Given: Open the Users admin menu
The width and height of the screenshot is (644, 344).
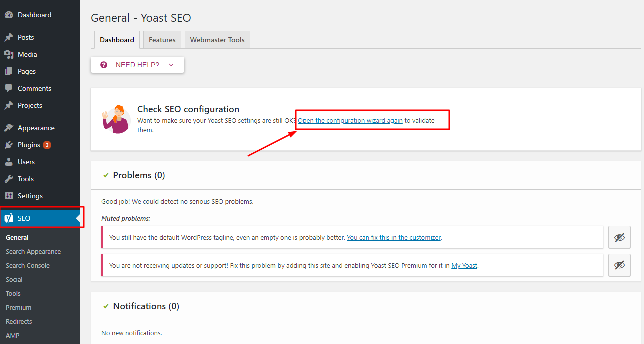Looking at the screenshot, I should point(40,162).
